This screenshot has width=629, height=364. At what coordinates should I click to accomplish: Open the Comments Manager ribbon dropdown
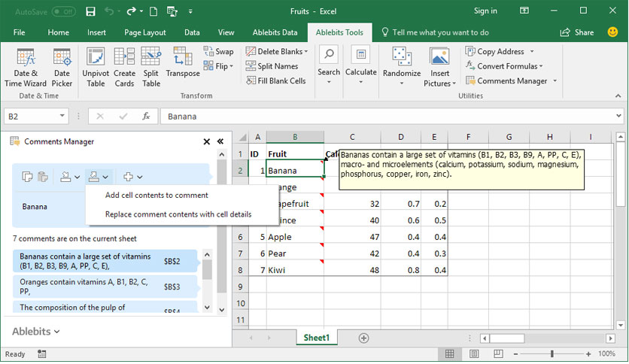click(555, 81)
